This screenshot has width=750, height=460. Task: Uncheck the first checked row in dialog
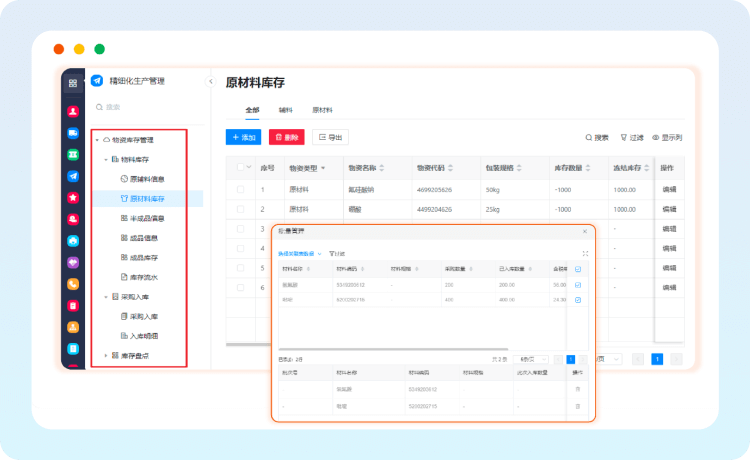578,284
